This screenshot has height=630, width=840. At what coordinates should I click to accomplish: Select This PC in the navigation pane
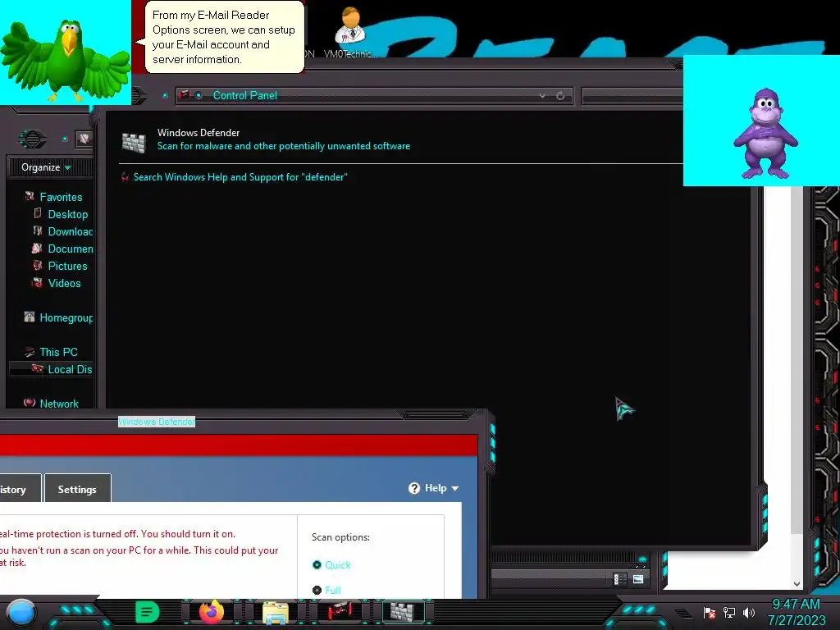click(58, 352)
